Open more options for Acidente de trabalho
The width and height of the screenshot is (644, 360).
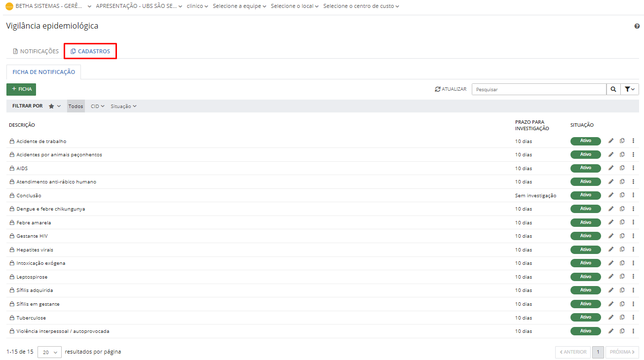[x=633, y=141]
